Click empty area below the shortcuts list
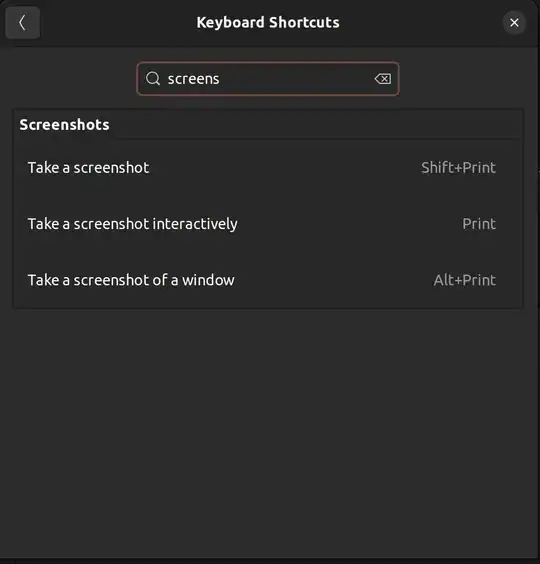The height and width of the screenshot is (564, 540). click(x=268, y=432)
